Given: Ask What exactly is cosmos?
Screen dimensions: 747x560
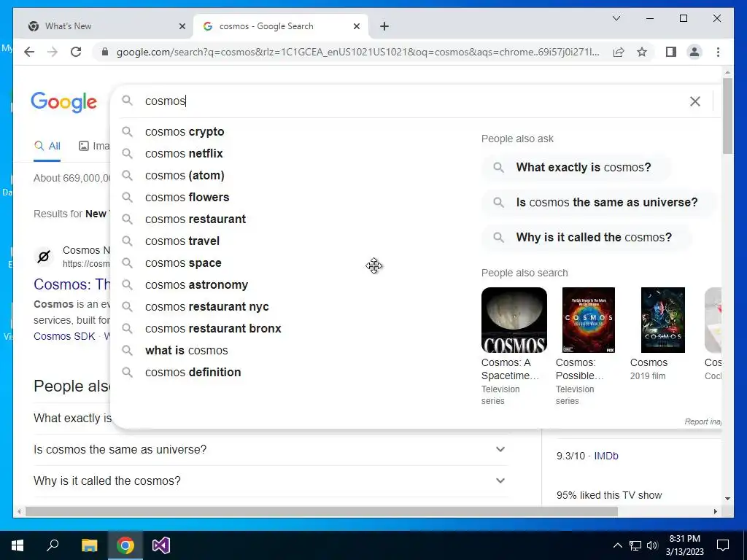Looking at the screenshot, I should pos(577,168).
